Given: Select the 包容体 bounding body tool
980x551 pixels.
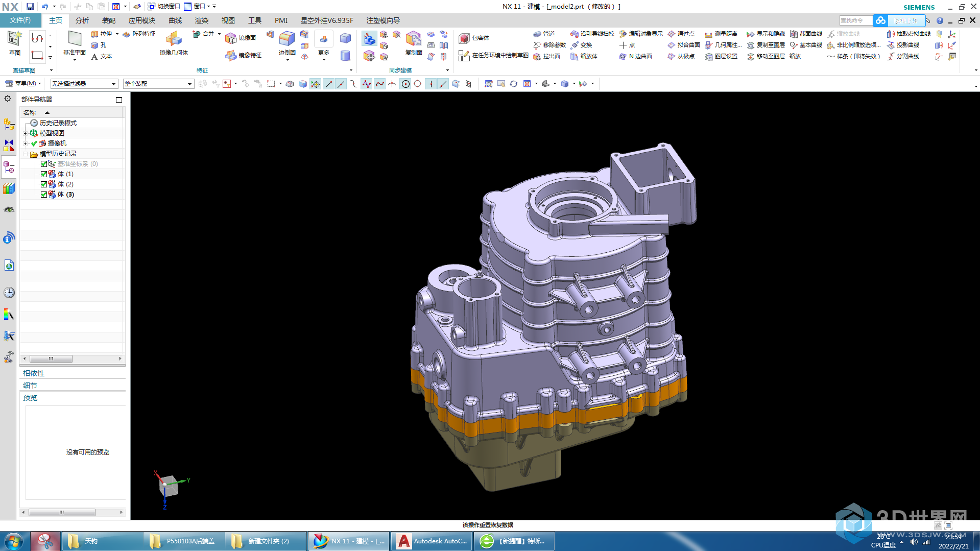Looking at the screenshot, I should coord(474,38).
